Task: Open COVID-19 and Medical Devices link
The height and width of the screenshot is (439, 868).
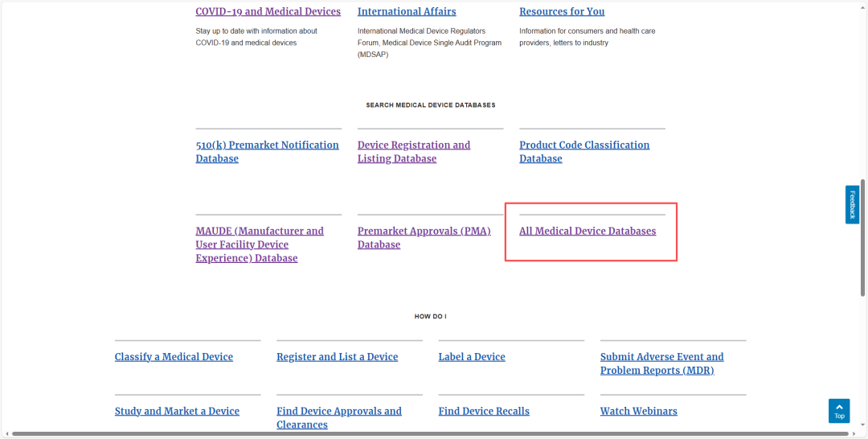Action: pos(268,11)
